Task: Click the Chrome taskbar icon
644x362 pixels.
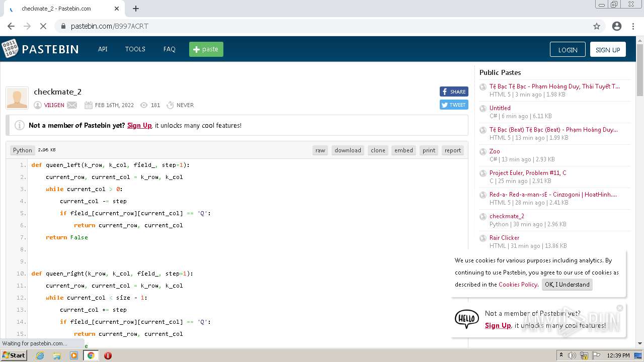Action: pyautogui.click(x=91, y=355)
